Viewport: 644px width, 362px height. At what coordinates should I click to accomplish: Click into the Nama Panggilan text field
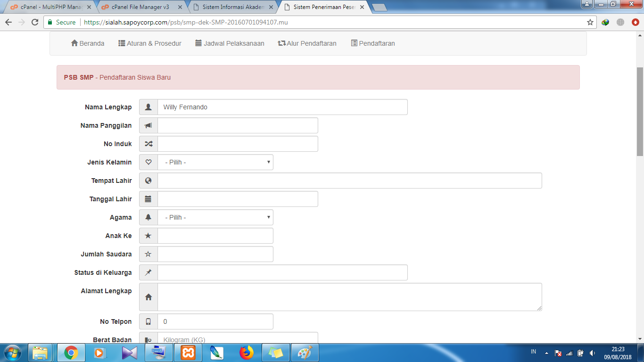click(238, 125)
